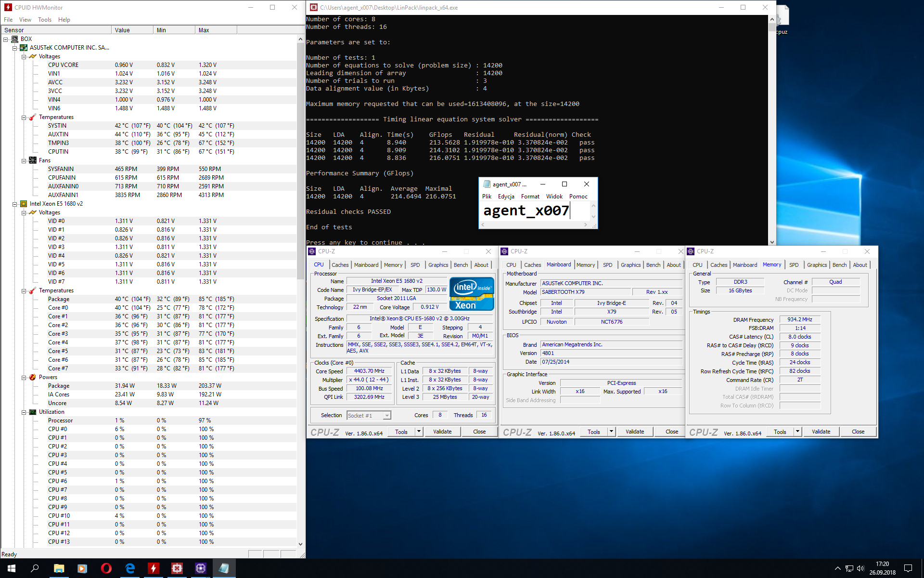Show hidden tray icons chevron
This screenshot has width=924, height=578.
837,568
